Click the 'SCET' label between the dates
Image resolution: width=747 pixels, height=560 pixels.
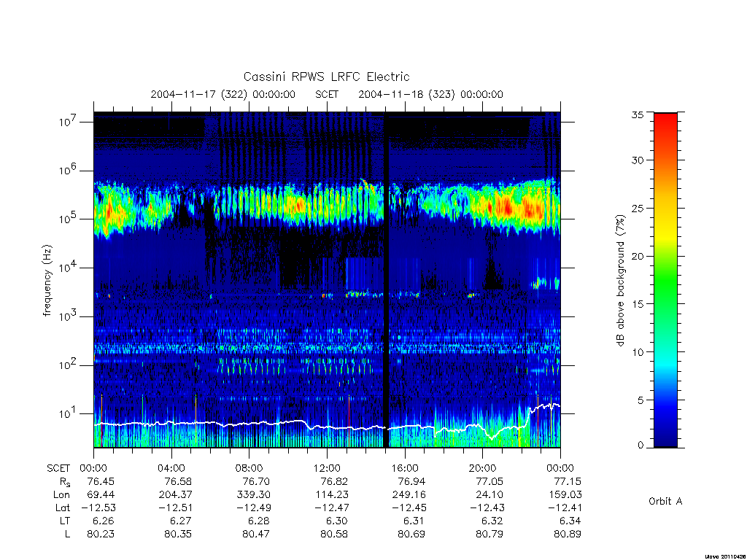point(327,94)
